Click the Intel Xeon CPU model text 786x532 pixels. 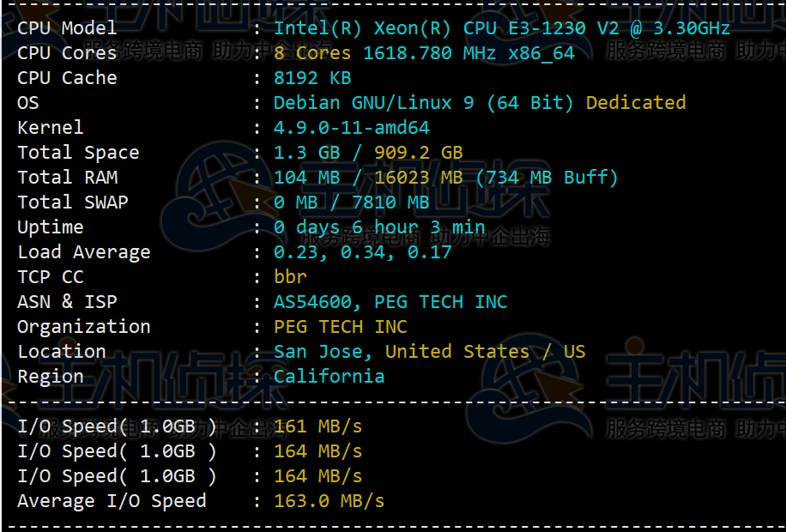(x=501, y=28)
